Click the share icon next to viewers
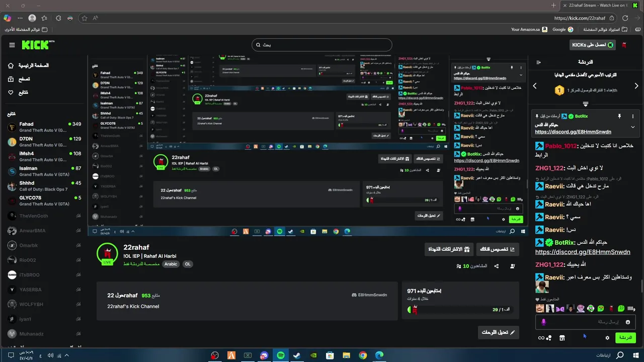The image size is (644, 362). [x=496, y=266]
